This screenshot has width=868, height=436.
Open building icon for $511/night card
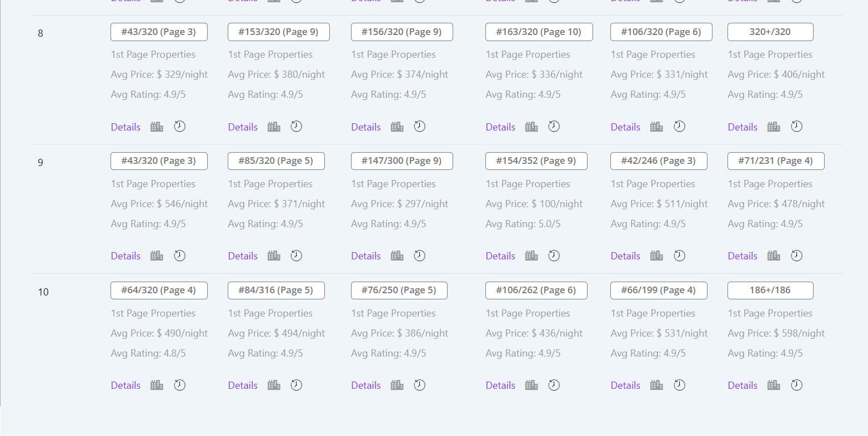pos(656,255)
